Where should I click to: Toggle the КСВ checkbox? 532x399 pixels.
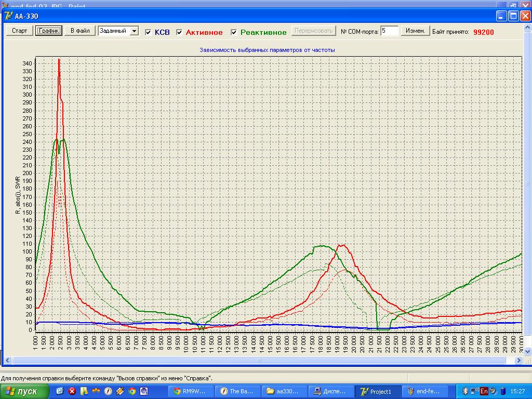click(148, 32)
